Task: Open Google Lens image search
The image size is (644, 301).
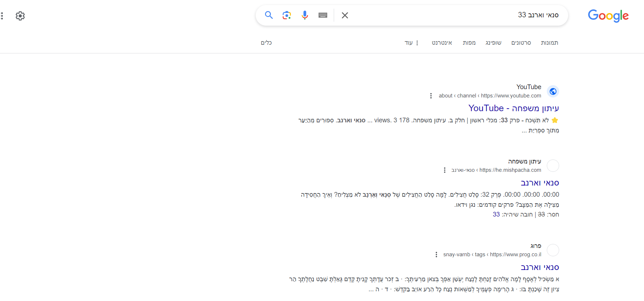Action: 287,15
